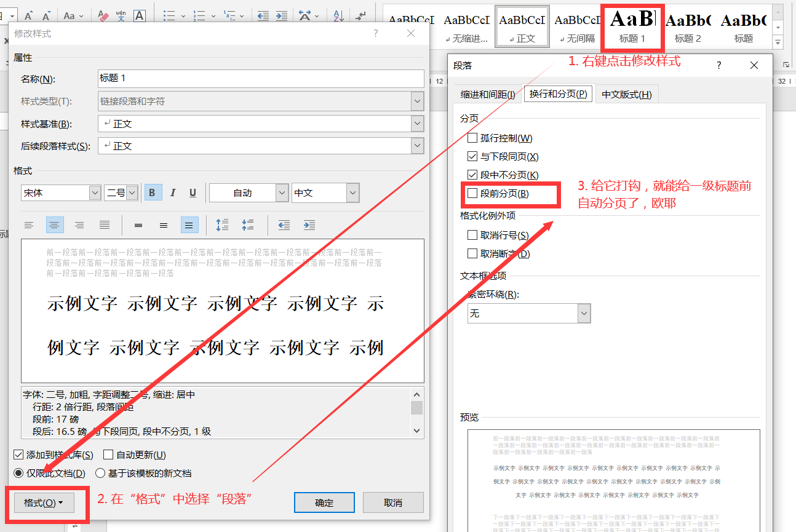Image resolution: width=796 pixels, height=532 pixels.
Task: Check 段前分页 checkbox
Action: (472, 193)
